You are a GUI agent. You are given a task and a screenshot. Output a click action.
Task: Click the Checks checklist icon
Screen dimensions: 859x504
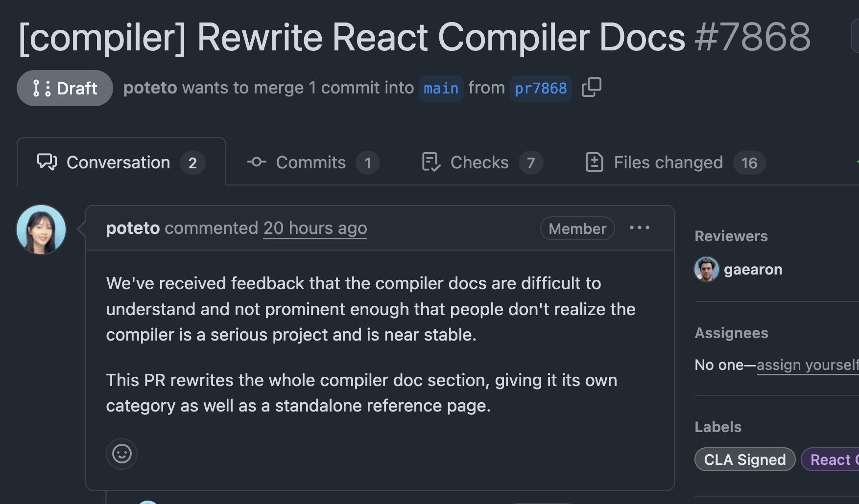[x=431, y=162]
